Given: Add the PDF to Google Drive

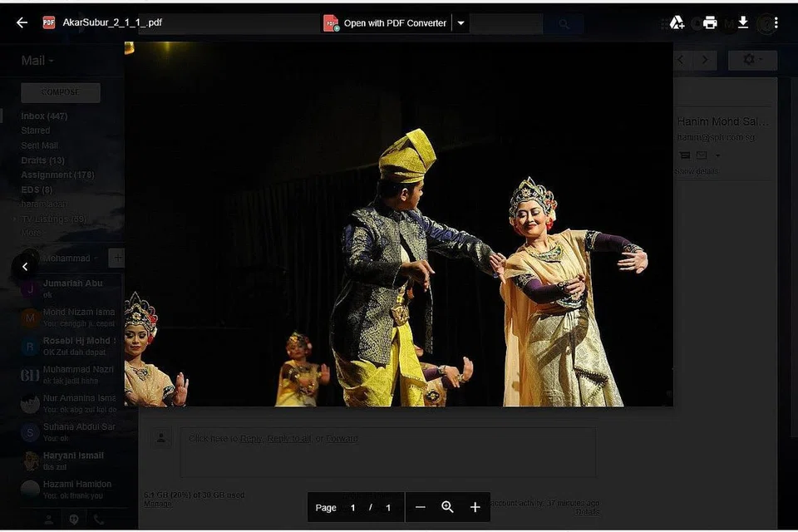Looking at the screenshot, I should pyautogui.click(x=677, y=22).
